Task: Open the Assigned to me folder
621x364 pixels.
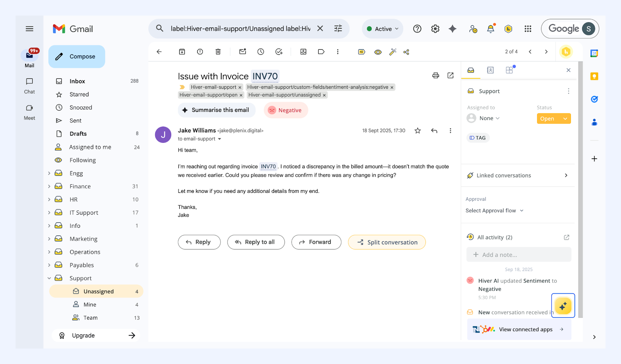Action: [x=96, y=147]
